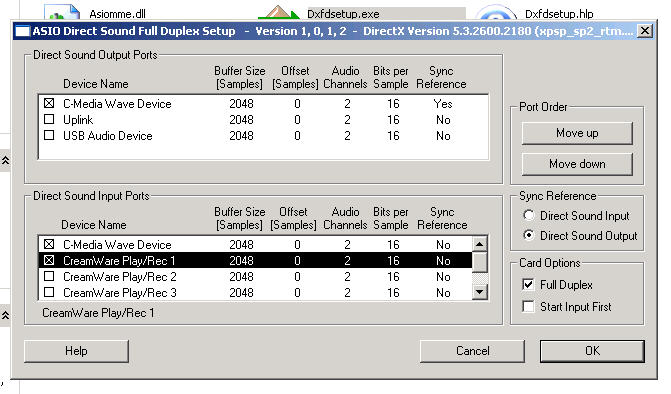
Task: Click input ports list scroll down arrow
Action: pyautogui.click(x=479, y=292)
